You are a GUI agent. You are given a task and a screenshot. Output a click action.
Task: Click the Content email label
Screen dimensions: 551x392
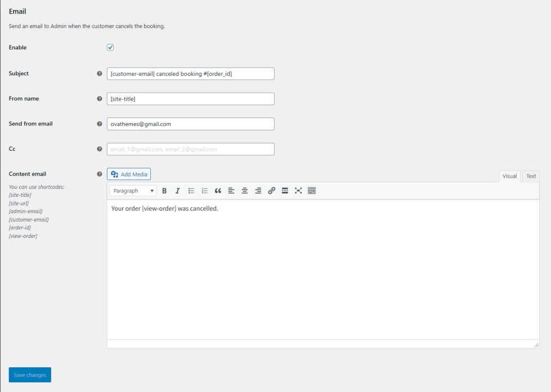click(28, 174)
